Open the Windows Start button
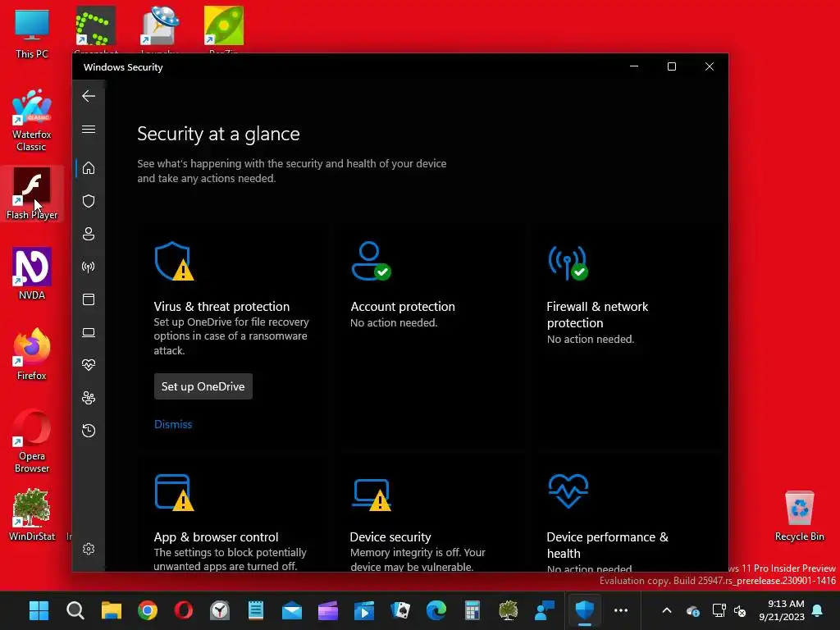 tap(39, 610)
